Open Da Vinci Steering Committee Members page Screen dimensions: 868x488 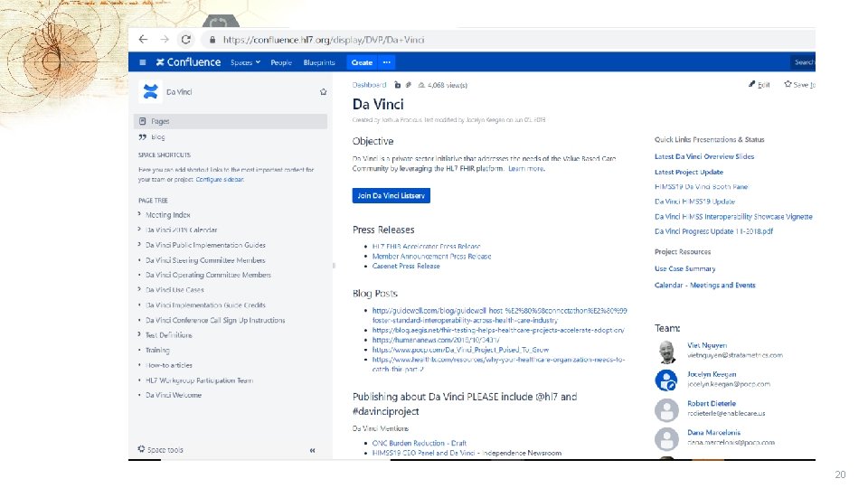[205, 260]
